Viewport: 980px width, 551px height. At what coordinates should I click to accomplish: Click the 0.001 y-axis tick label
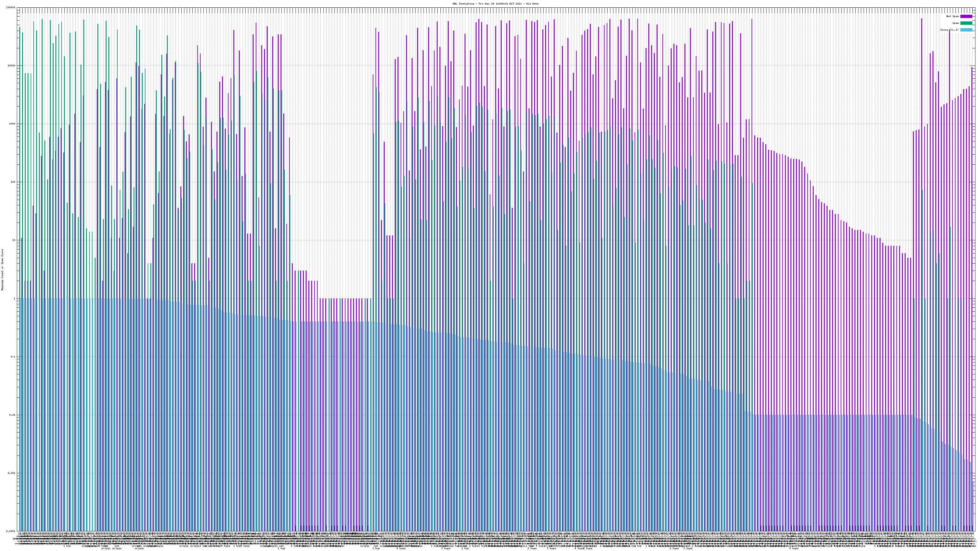[12, 473]
